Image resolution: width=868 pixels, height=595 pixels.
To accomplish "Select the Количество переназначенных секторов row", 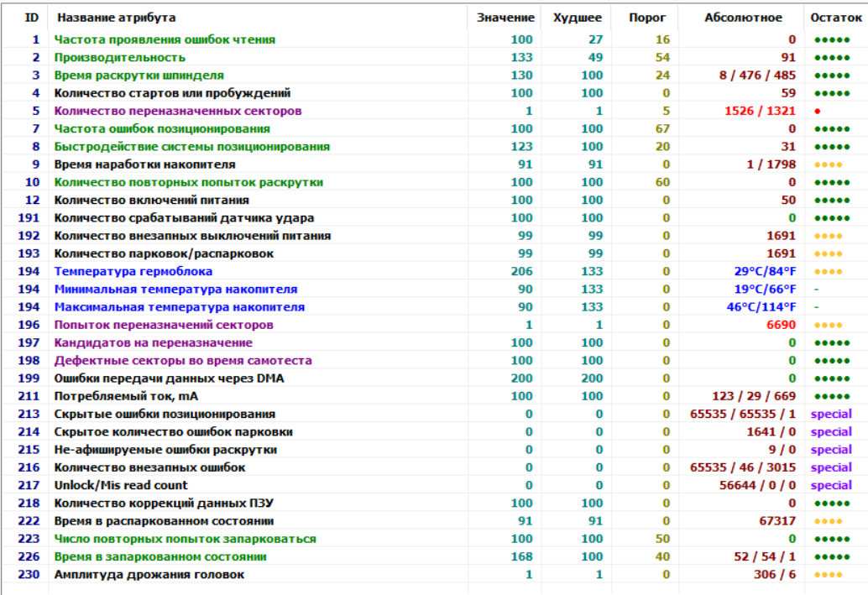I will (x=177, y=111).
